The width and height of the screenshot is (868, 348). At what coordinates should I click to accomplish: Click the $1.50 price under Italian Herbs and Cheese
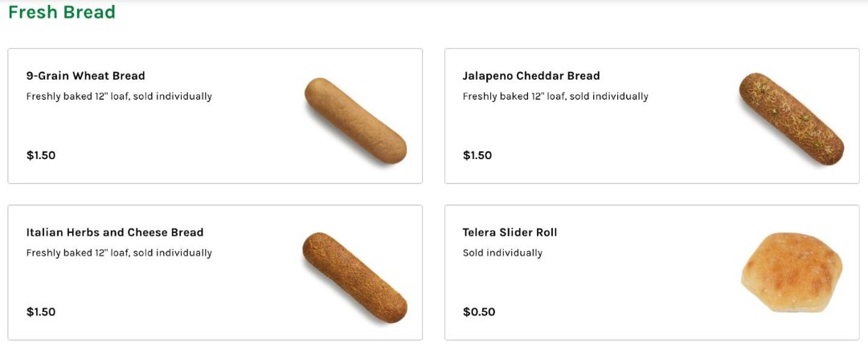tap(41, 313)
